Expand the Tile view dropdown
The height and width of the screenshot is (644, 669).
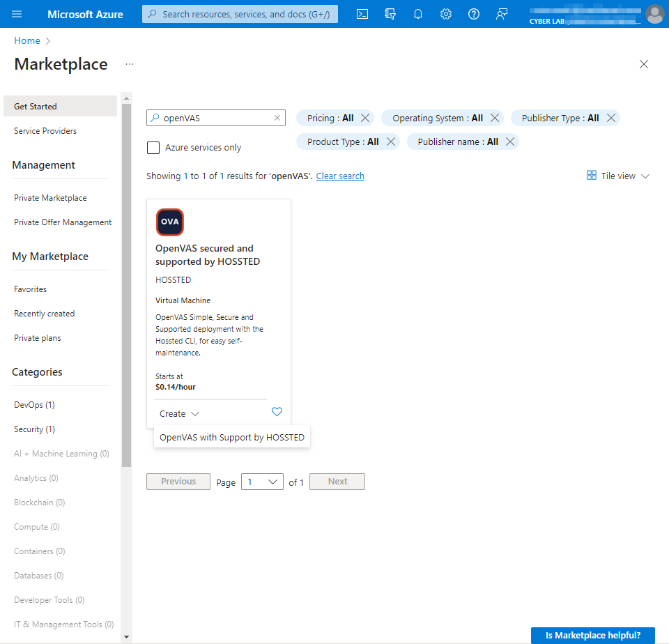[x=618, y=176]
